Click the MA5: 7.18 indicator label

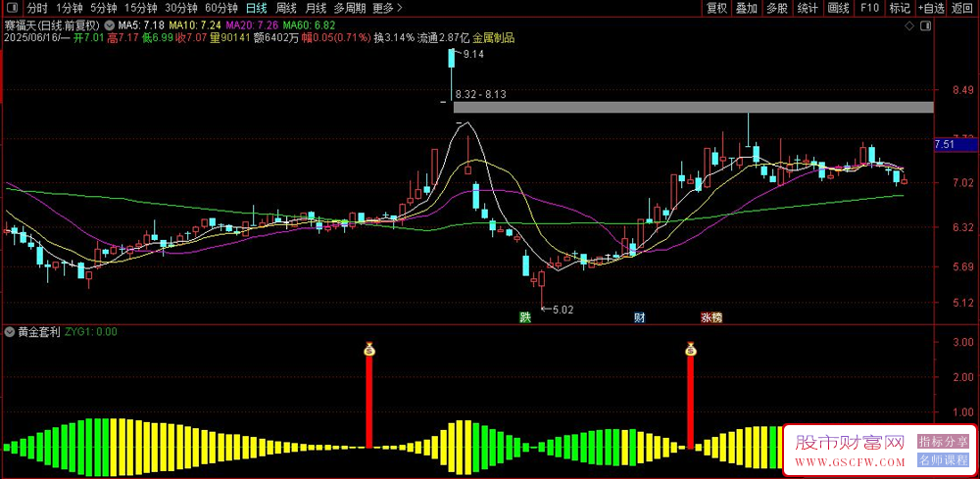[141, 26]
